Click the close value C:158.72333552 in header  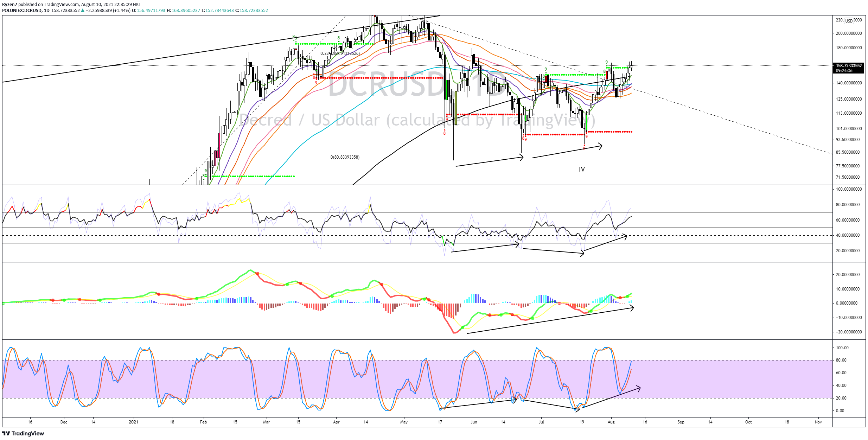click(251, 11)
